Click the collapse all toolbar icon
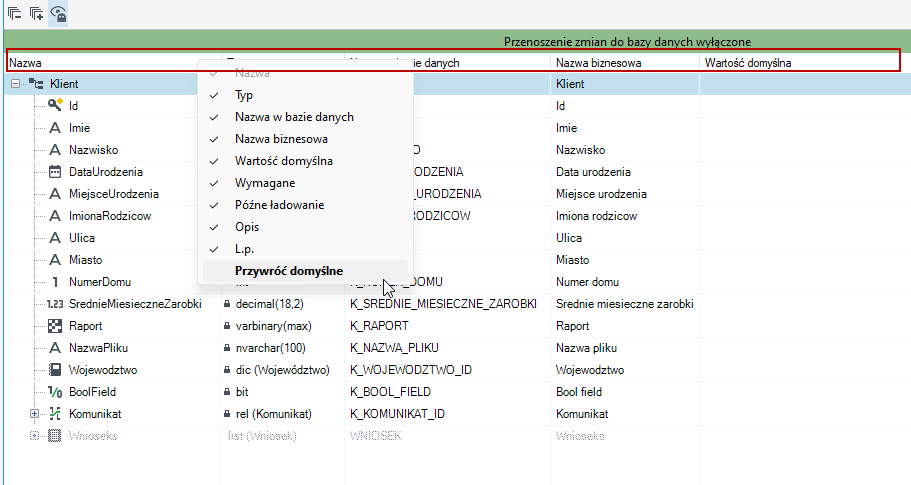 [x=15, y=13]
